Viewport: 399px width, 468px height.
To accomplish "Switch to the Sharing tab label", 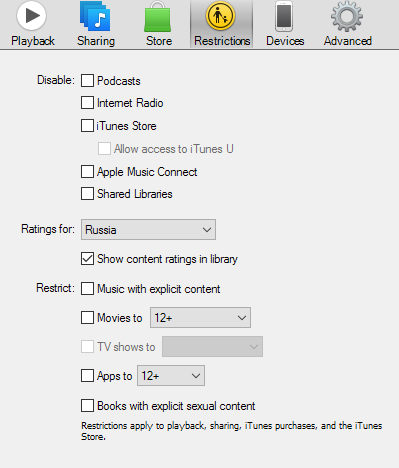I will tap(96, 41).
